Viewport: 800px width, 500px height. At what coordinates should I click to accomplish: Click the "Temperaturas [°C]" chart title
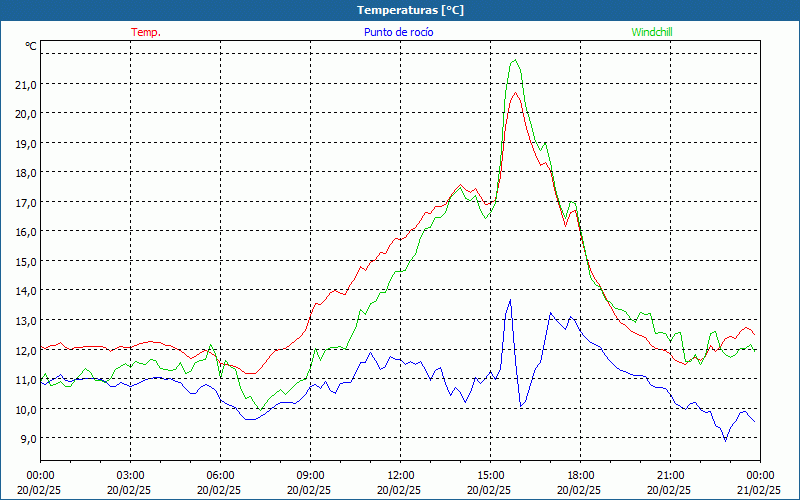410,10
